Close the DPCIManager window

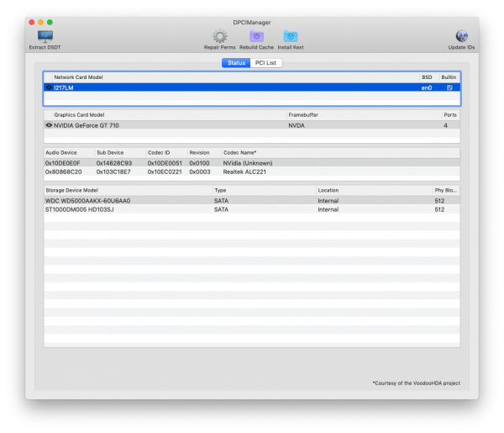click(32, 22)
